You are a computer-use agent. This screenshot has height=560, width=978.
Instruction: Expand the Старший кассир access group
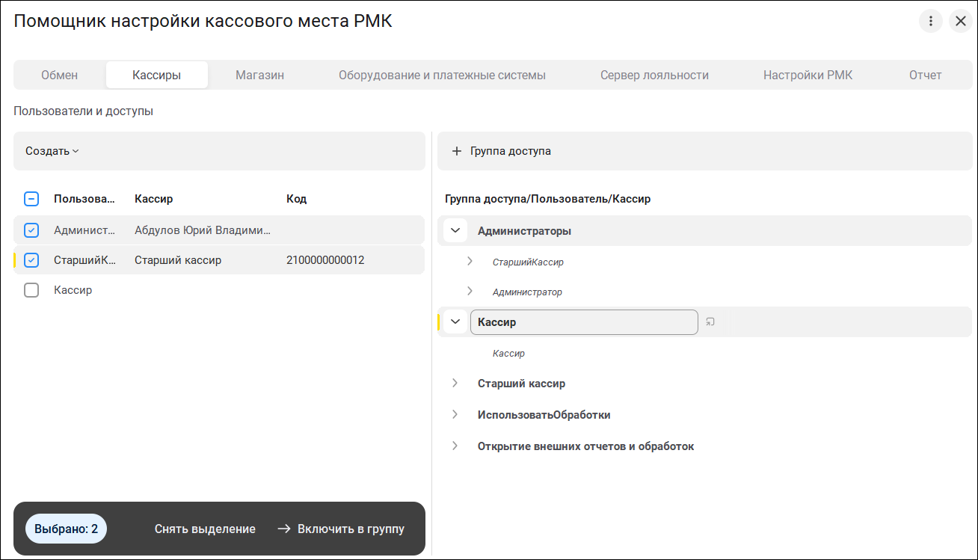tap(455, 384)
